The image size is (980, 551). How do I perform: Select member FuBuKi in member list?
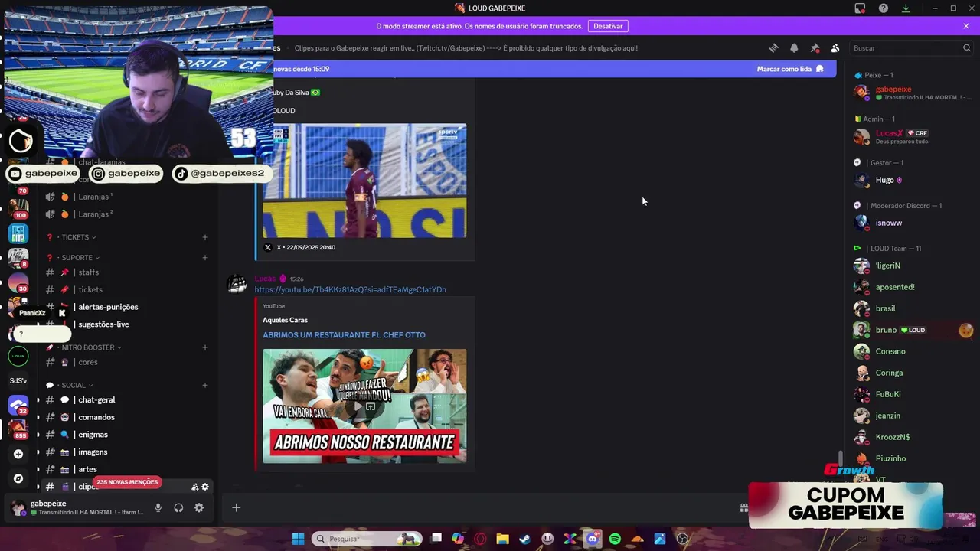click(x=913, y=394)
